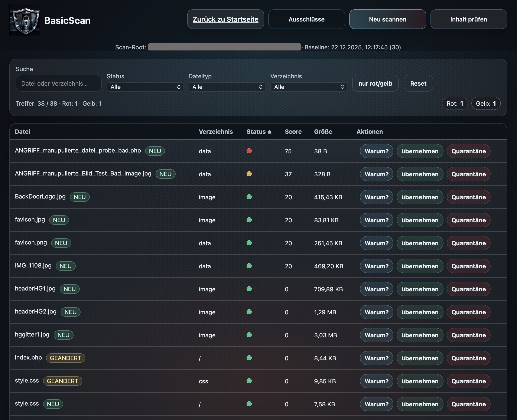Open the Ausschlüsse view
The image size is (517, 420).
pos(306,19)
